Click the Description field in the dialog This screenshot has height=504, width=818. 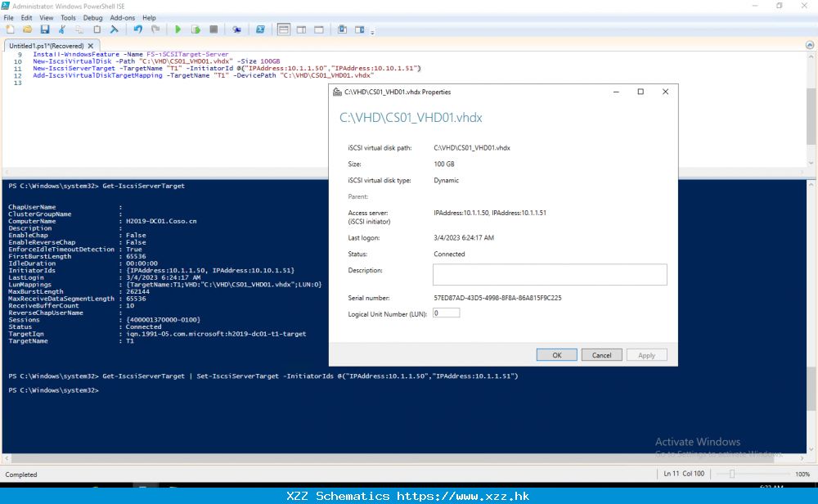point(549,274)
